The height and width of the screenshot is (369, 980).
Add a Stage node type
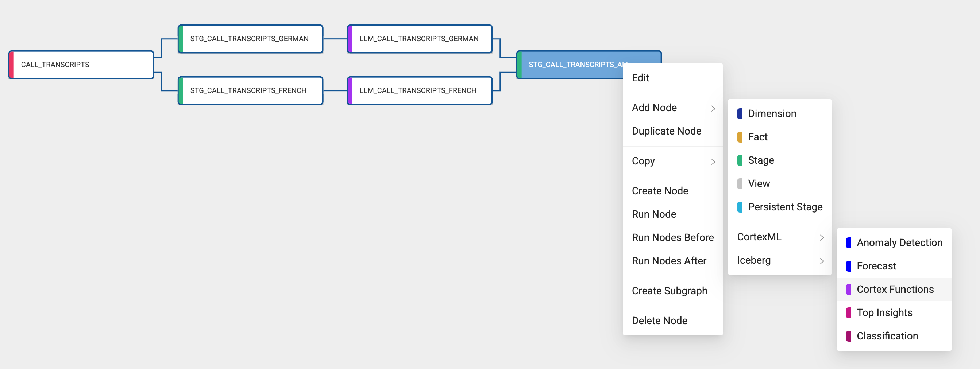(779, 160)
